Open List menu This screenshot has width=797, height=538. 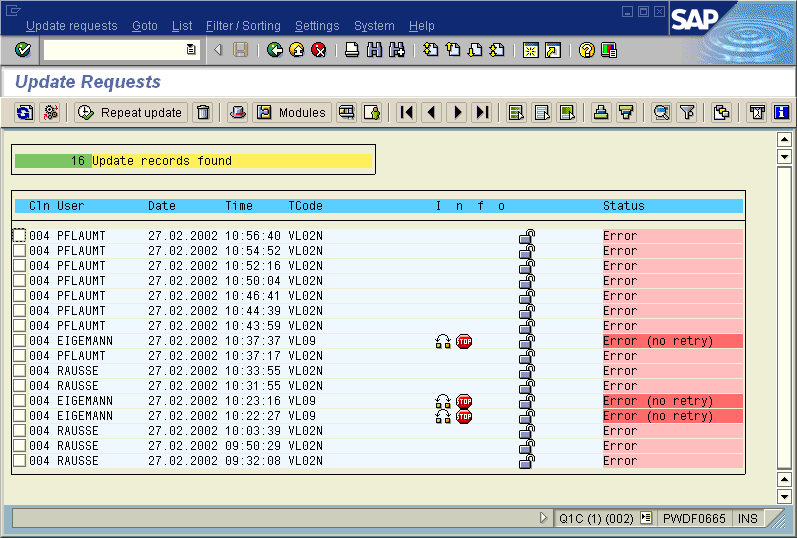tap(182, 26)
